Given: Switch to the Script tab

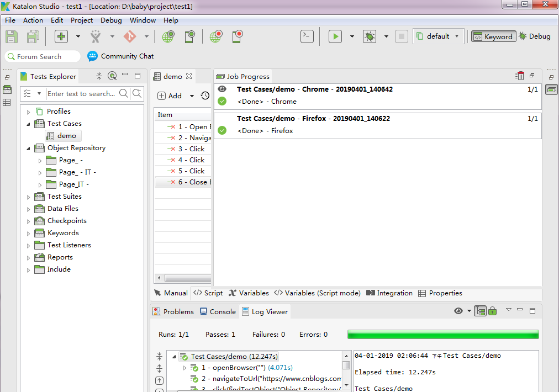Looking at the screenshot, I should click(208, 293).
